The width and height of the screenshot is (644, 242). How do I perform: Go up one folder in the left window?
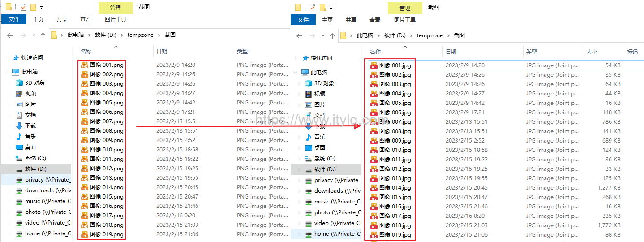pyautogui.click(x=43, y=35)
